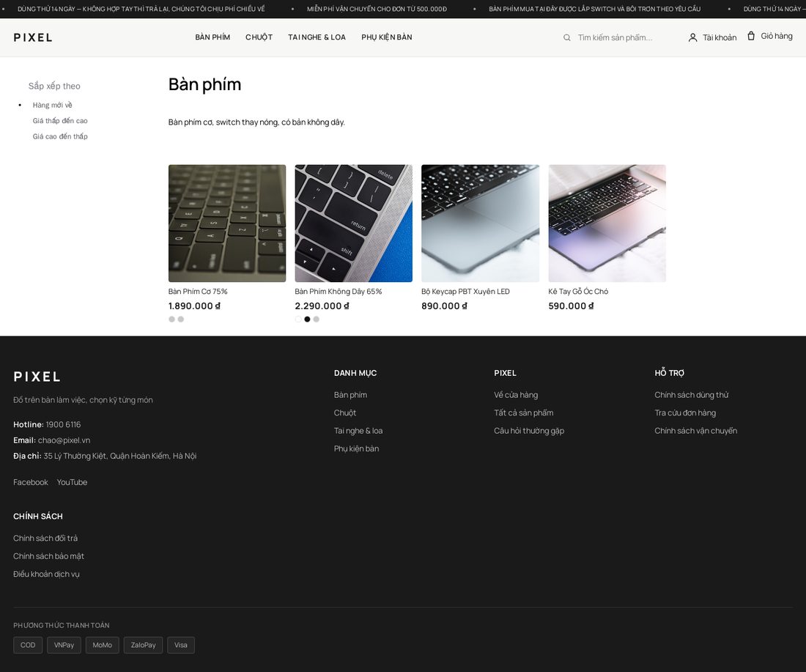Viewport: 806px width, 672px height.
Task: Open the Bàn Phím Không Dây 65% product image
Action: [x=354, y=223]
